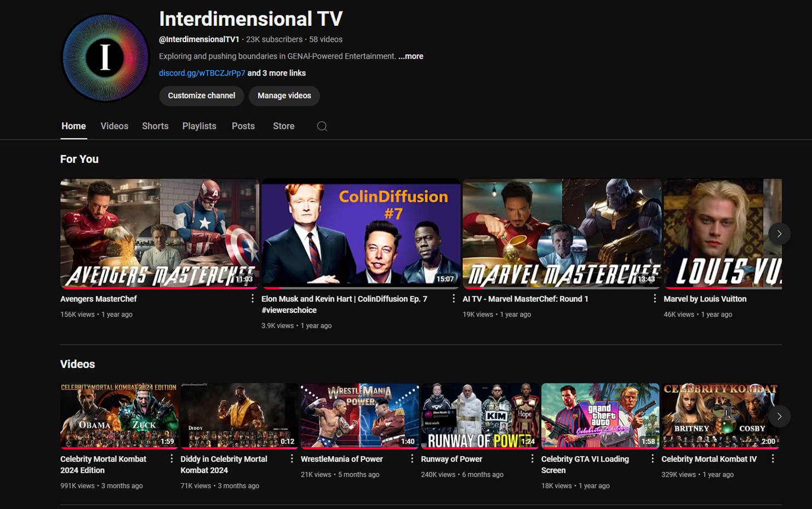The image size is (812, 509).
Task: Play the Elon Musk ColinDiffusion Ep. 7 thumbnail
Action: point(361,233)
